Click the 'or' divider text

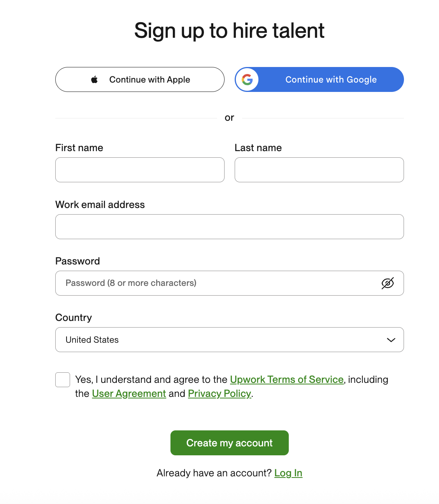tap(229, 118)
